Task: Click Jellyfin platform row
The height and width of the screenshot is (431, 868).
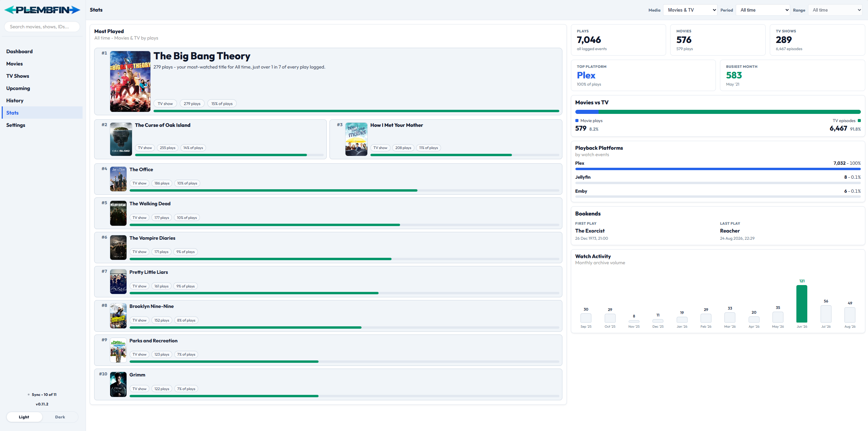Action: 718,179
